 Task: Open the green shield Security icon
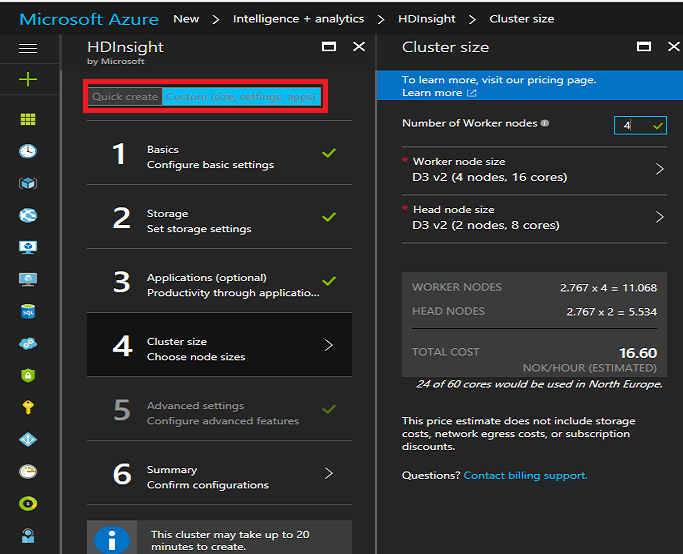[28, 375]
